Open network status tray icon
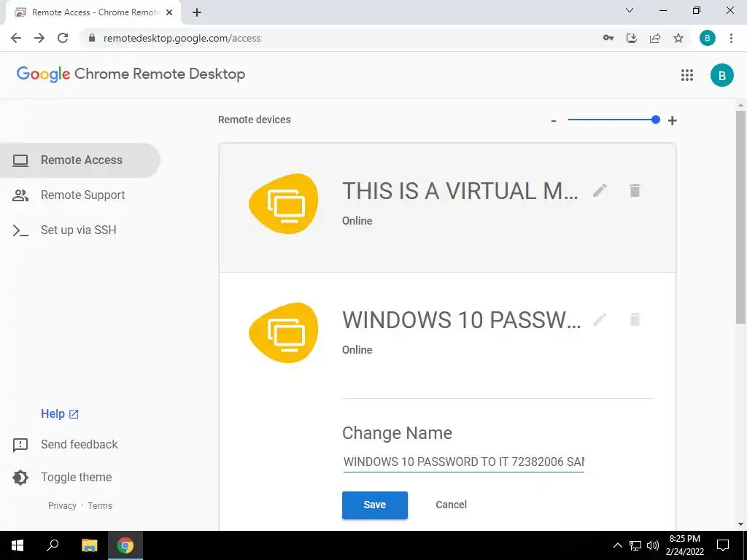This screenshot has width=747, height=560. click(x=635, y=545)
